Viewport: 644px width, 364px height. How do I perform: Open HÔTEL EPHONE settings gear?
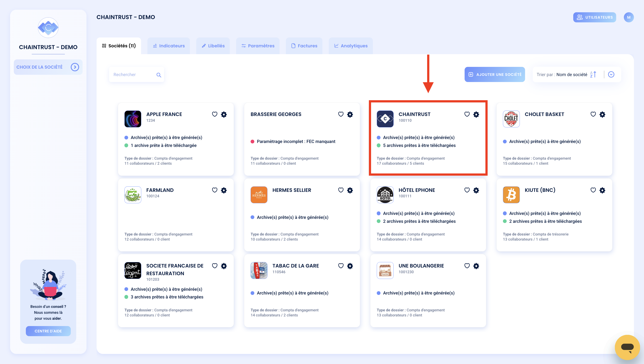coord(476,190)
